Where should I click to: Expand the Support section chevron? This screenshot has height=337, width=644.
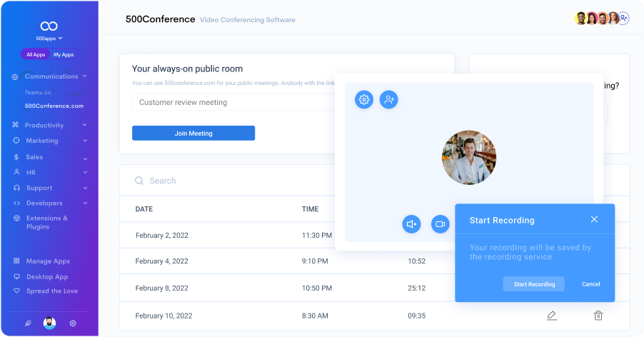[x=85, y=188]
